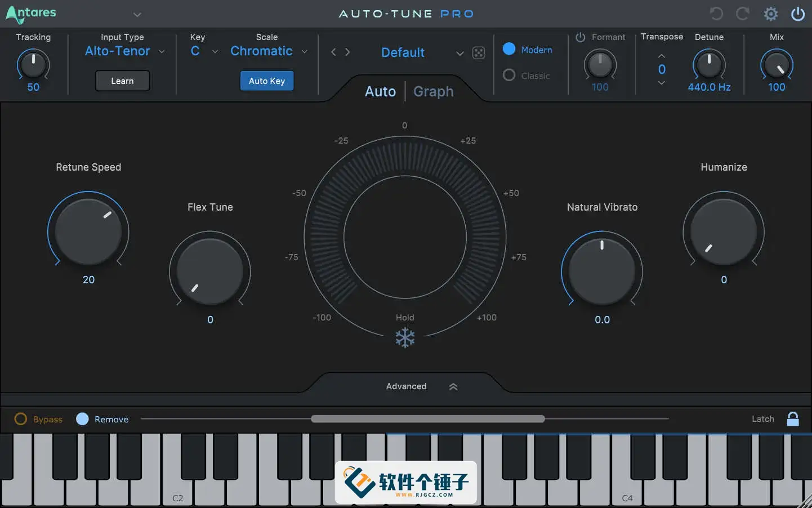Click the Learn button
Viewport: 812px width, 508px height.
122,81
